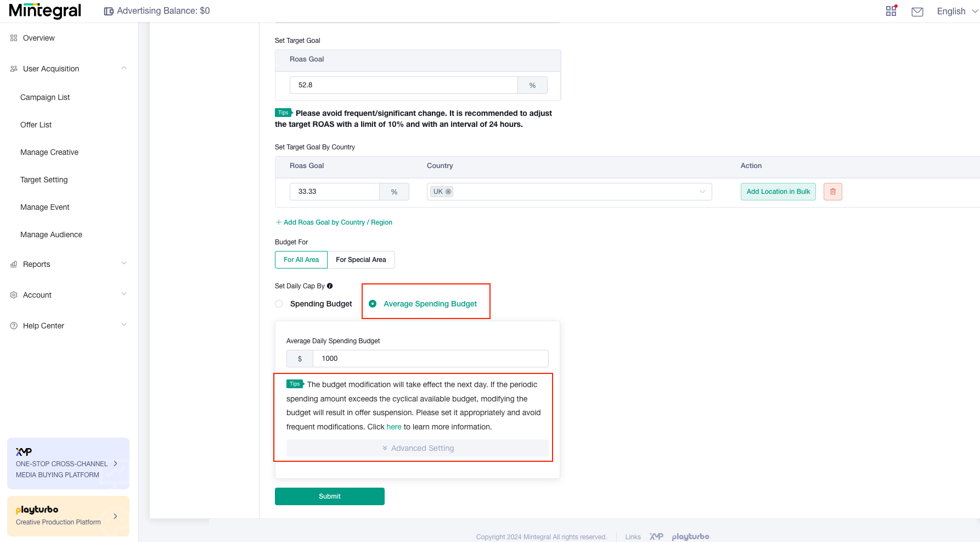Click the here link in the Tips message
This screenshot has height=542, width=980.
coord(394,427)
